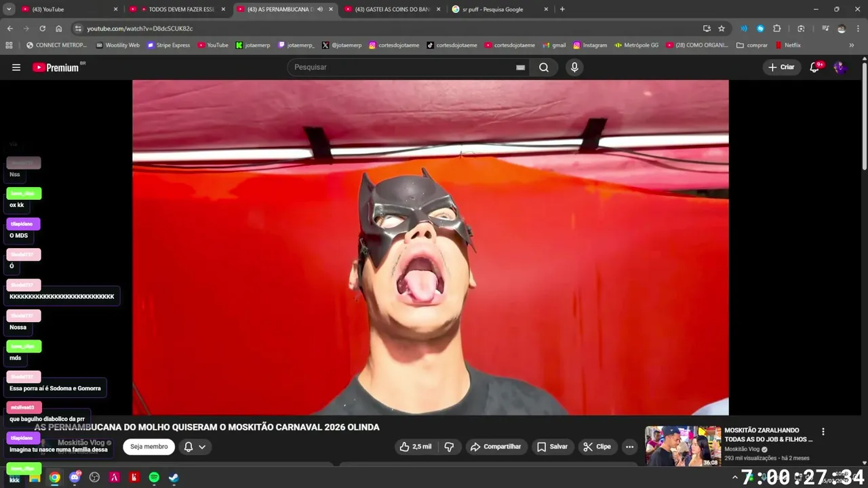Open the Extensions puzzle menu

point(777,28)
